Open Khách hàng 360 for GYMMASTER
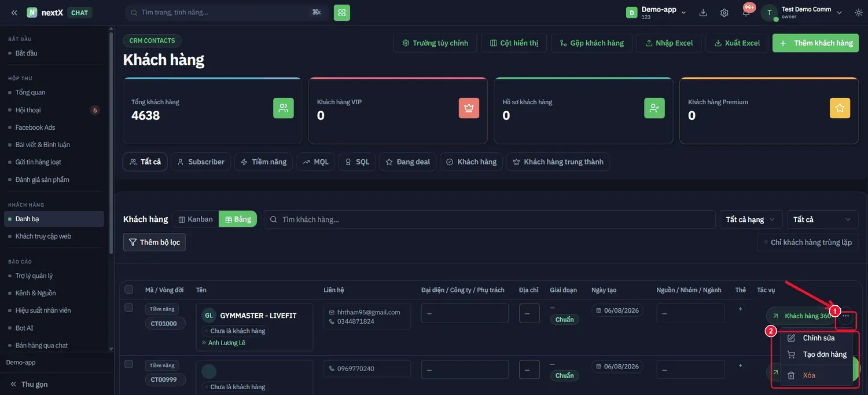 [x=801, y=316]
